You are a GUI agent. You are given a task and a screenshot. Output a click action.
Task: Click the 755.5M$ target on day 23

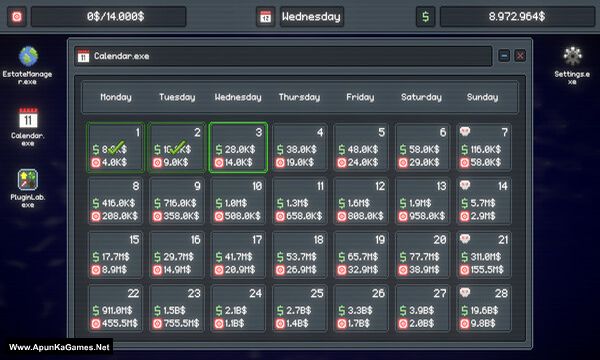coord(181,324)
